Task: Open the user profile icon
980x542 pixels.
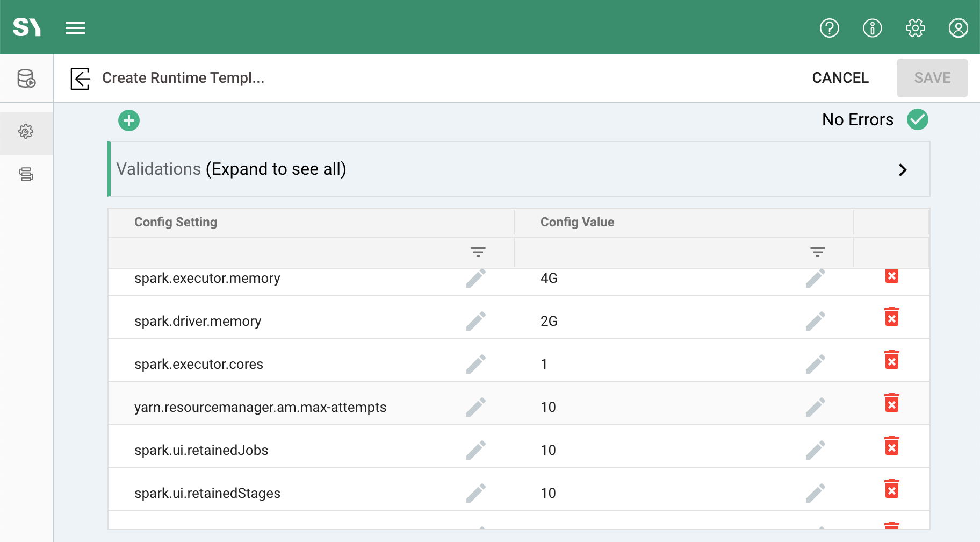Action: point(958,27)
